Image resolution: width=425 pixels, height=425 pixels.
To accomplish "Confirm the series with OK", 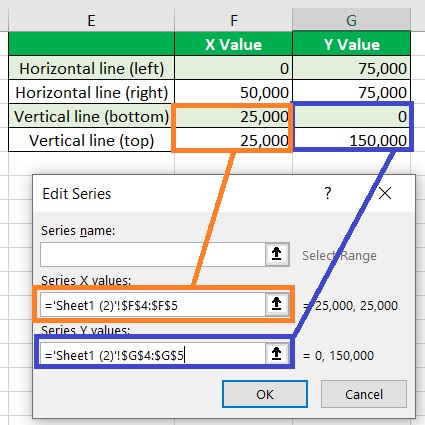I will coord(265,394).
